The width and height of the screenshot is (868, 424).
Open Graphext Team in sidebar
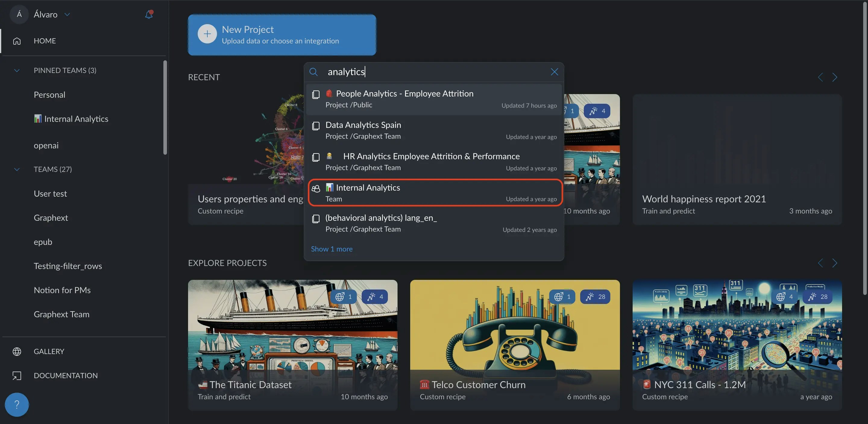point(62,314)
